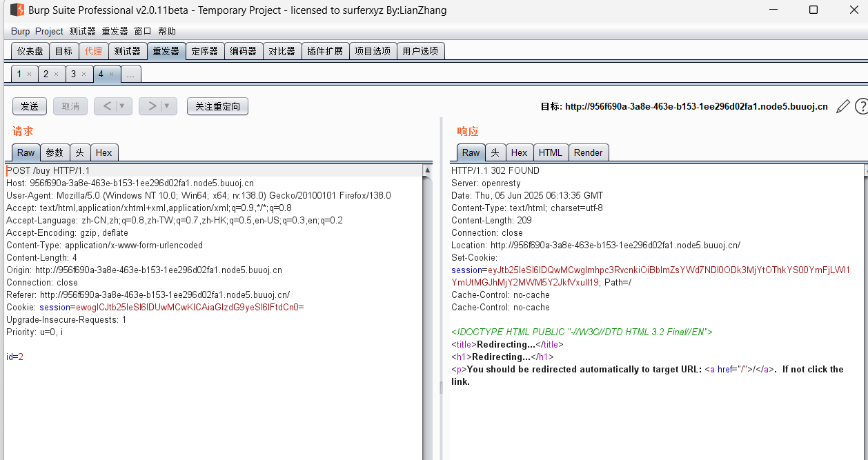Switch to the 测试器 main tab
Viewport: 868px width, 460px height.
click(x=127, y=51)
